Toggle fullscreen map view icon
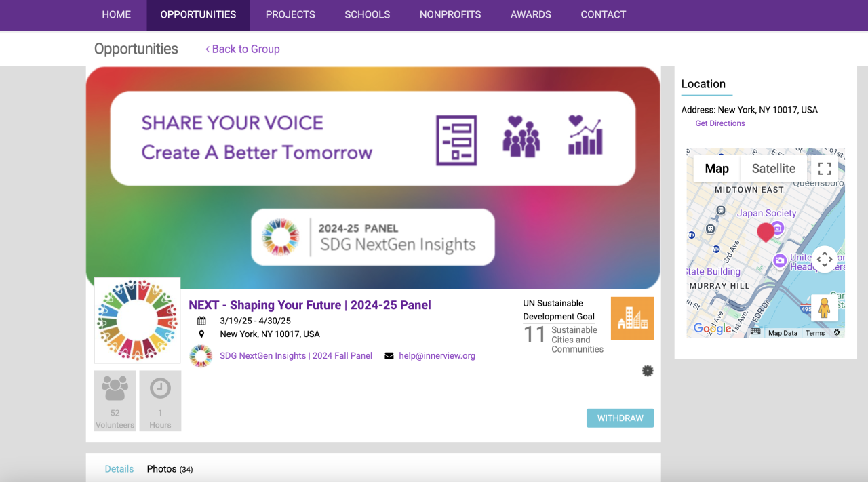This screenshot has height=482, width=868. point(825,169)
